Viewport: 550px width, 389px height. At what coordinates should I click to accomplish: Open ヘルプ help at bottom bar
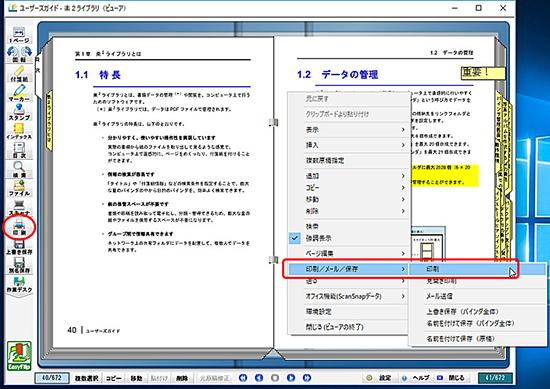coord(416,378)
